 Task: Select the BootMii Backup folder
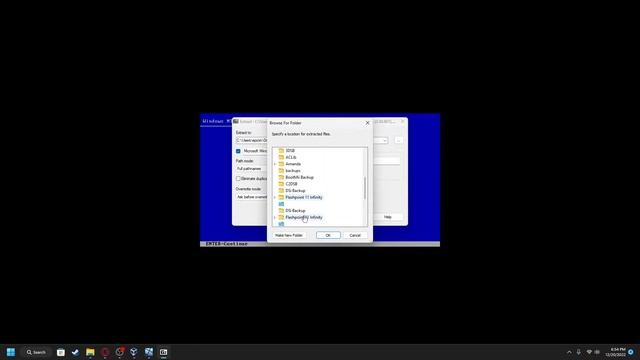click(299, 178)
